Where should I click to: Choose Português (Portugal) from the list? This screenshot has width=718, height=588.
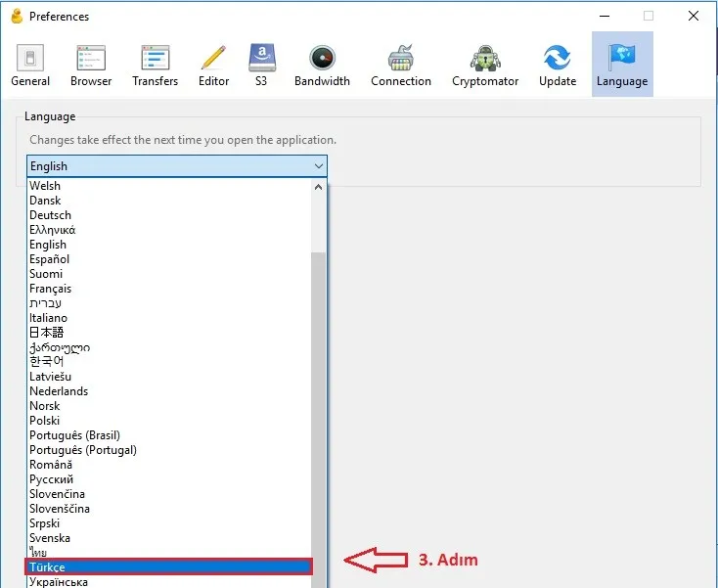pyautogui.click(x=169, y=450)
